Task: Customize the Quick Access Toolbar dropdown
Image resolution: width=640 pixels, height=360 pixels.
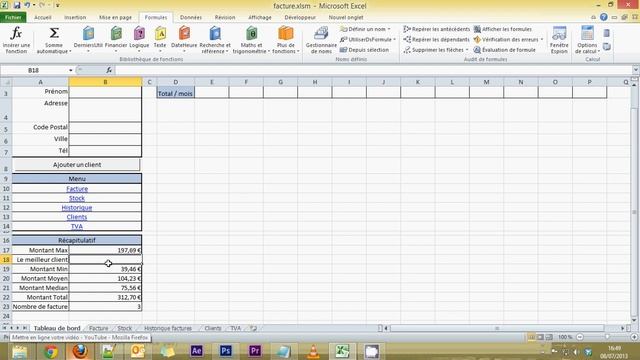Action: pyautogui.click(x=58, y=5)
